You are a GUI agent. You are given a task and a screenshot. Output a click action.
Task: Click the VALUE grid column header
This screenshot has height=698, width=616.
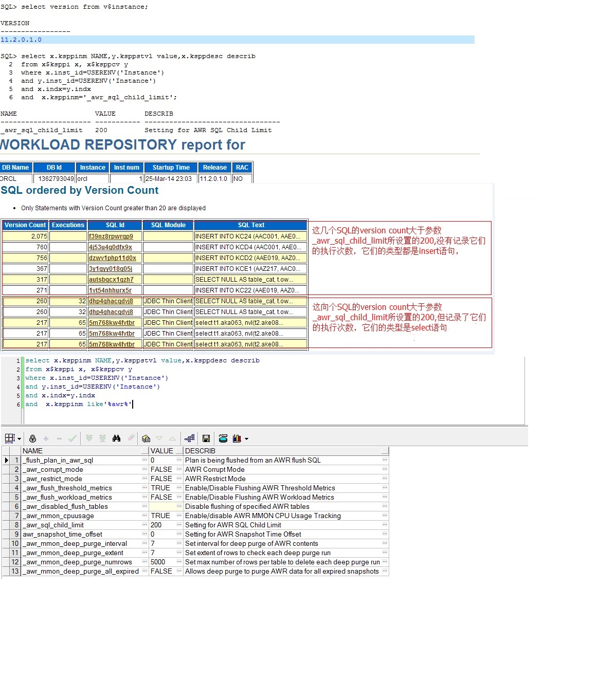coord(166,451)
